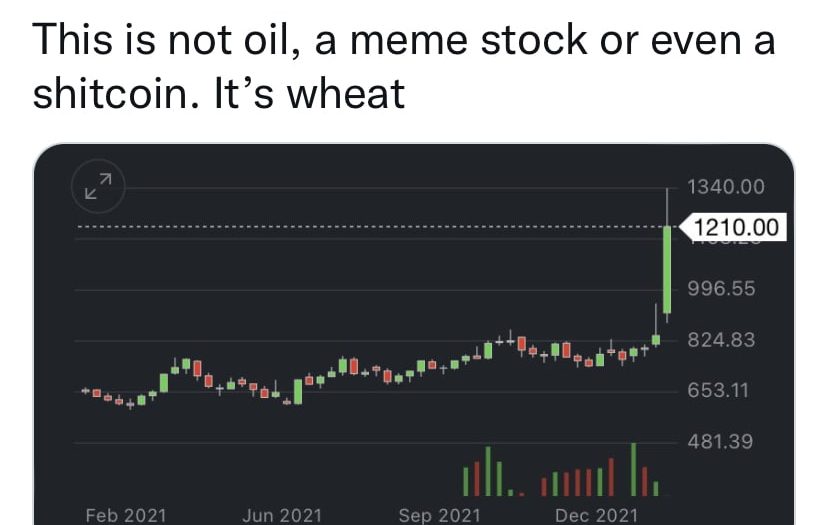
Task: Click the expand chart fullscreen icon
Action: [x=98, y=187]
